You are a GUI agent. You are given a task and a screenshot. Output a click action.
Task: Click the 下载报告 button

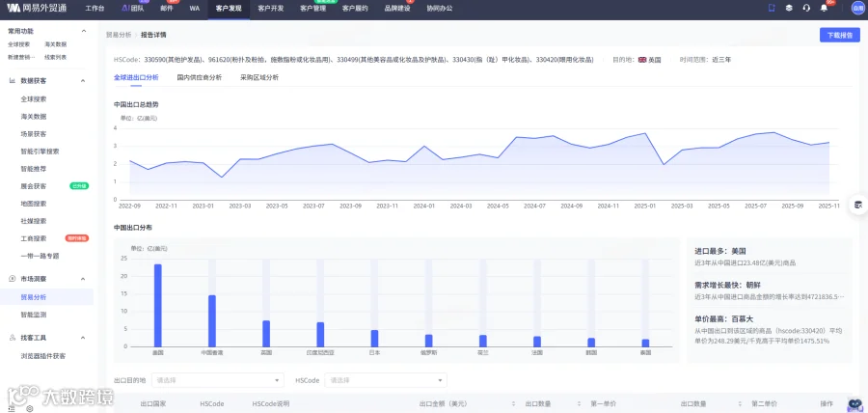tap(840, 35)
